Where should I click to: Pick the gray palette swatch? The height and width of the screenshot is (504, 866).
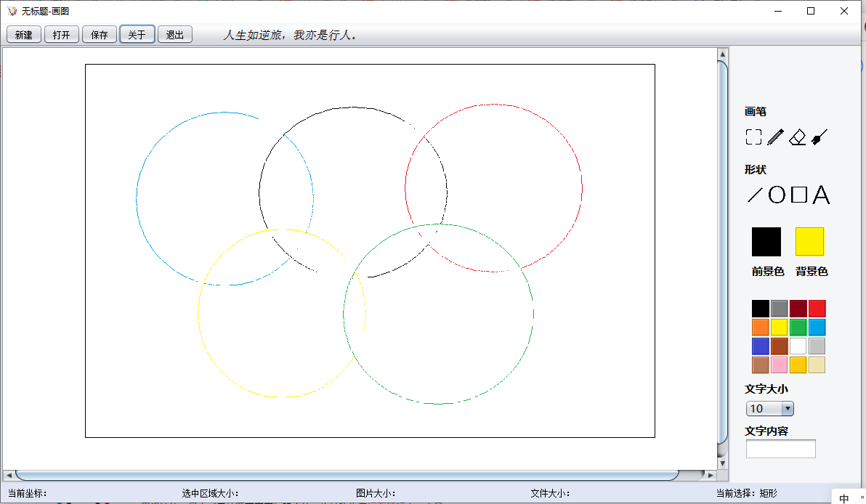[780, 309]
